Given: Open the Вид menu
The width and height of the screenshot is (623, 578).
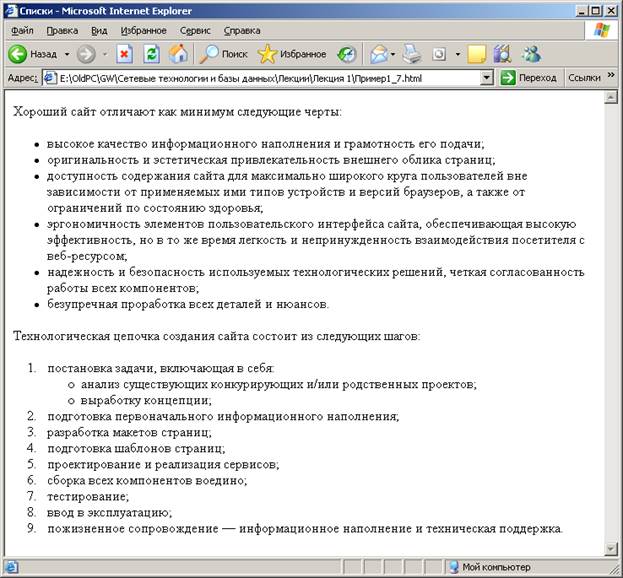Looking at the screenshot, I should (x=99, y=31).
